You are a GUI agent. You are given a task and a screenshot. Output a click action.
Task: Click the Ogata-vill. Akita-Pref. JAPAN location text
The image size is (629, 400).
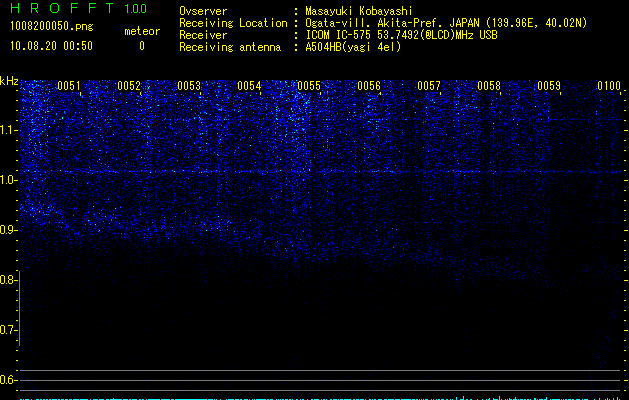(446, 23)
